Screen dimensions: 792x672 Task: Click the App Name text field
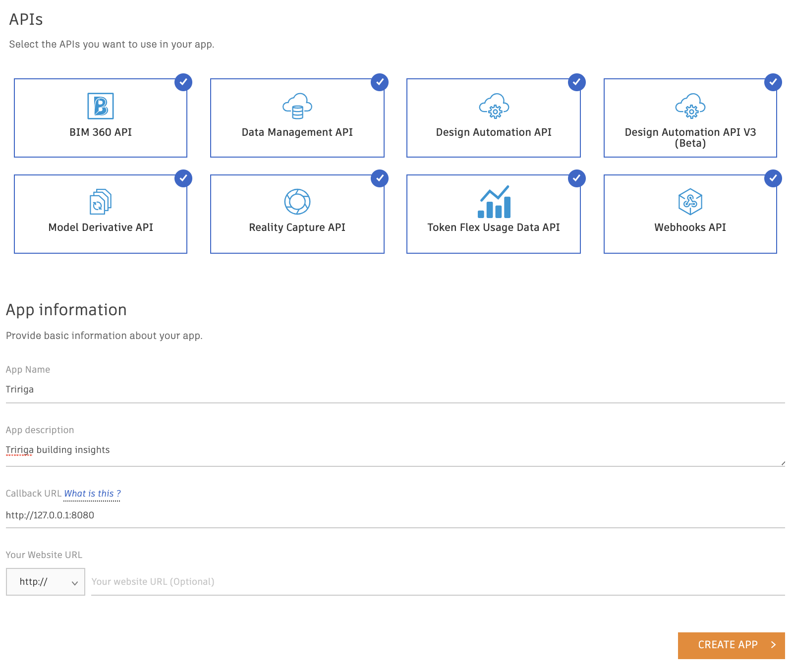point(395,390)
